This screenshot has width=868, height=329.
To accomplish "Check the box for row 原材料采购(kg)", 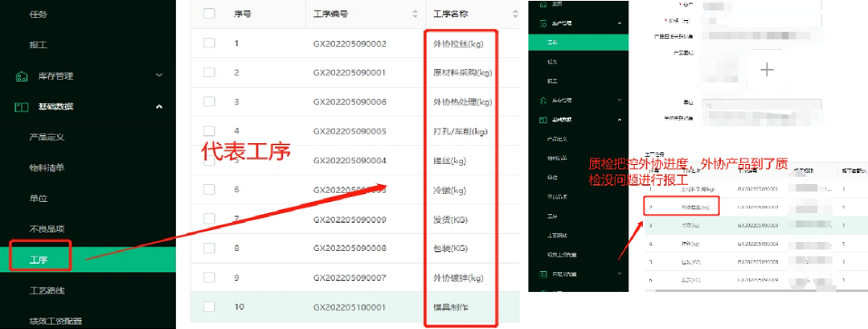I will coord(209,72).
